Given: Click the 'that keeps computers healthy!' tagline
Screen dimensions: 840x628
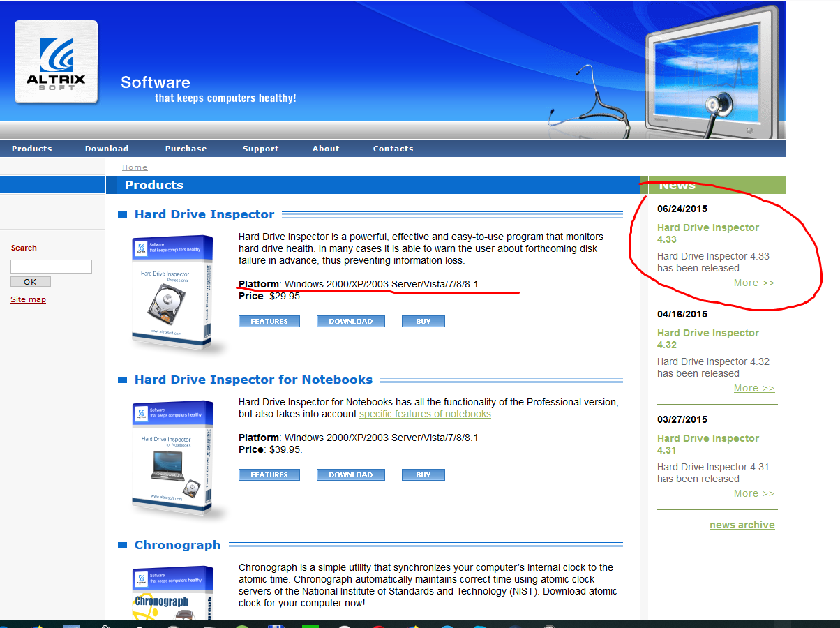Looking at the screenshot, I should tap(225, 98).
